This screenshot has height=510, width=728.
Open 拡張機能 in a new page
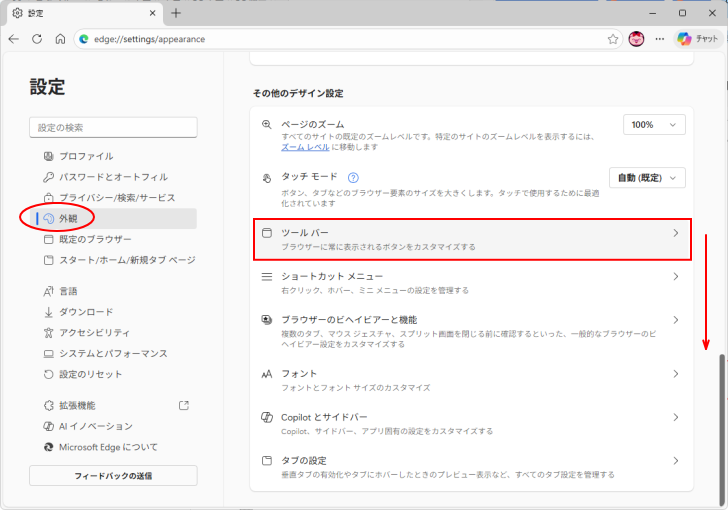pyautogui.click(x=113, y=405)
